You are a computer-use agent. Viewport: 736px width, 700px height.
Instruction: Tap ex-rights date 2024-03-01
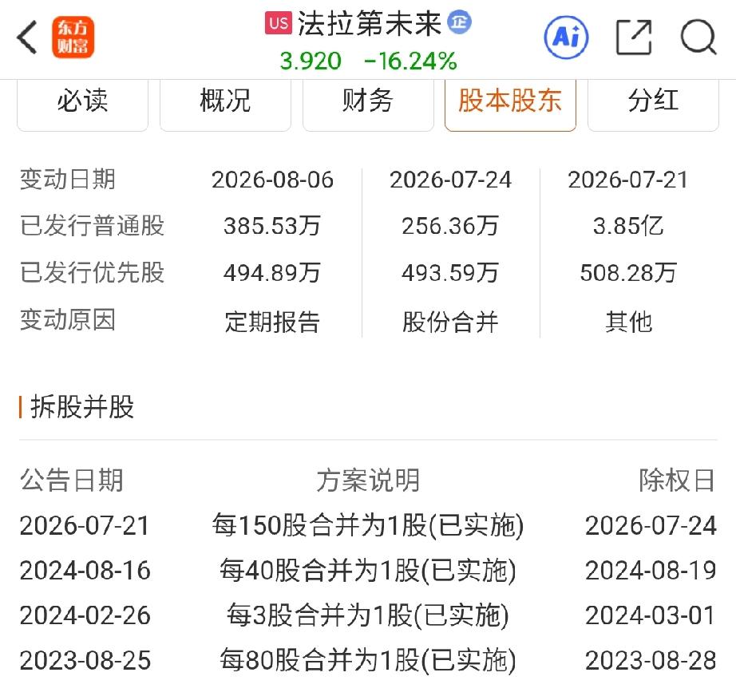click(x=651, y=616)
